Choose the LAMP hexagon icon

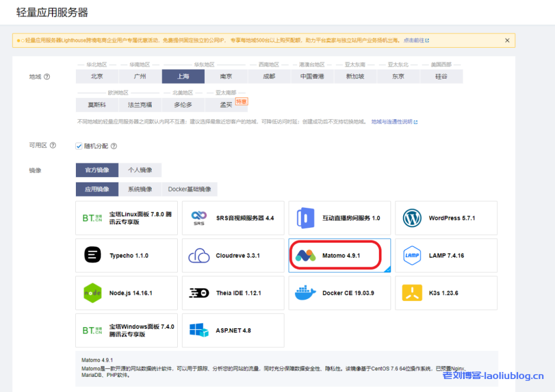[412, 256]
